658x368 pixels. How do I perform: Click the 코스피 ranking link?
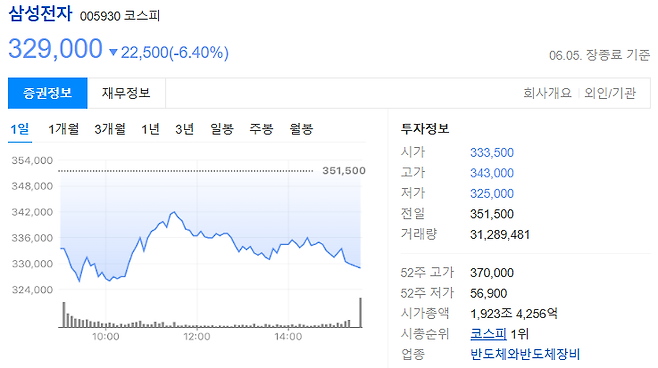click(488, 334)
